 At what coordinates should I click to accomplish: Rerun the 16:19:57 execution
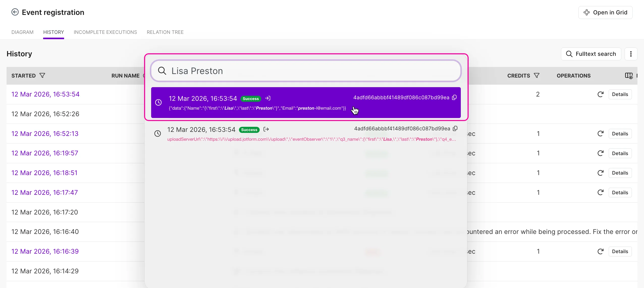[x=601, y=153]
